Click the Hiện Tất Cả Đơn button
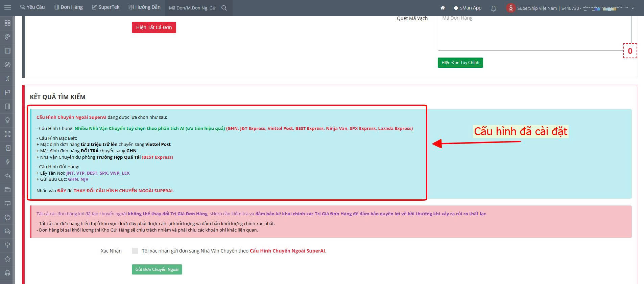Image resolution: width=644 pixels, height=284 pixels. (154, 27)
